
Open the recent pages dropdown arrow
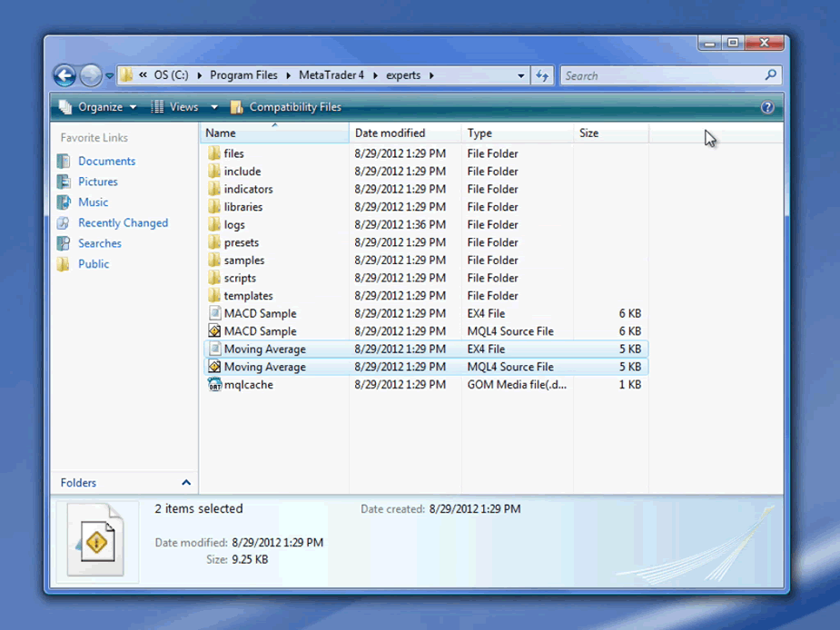(x=109, y=76)
